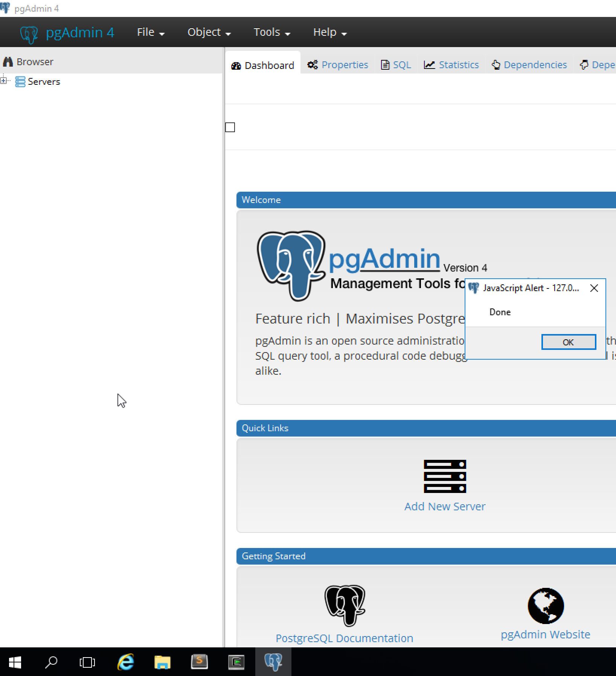This screenshot has height=676, width=616.
Task: Open Task View from the taskbar
Action: pyautogui.click(x=87, y=662)
